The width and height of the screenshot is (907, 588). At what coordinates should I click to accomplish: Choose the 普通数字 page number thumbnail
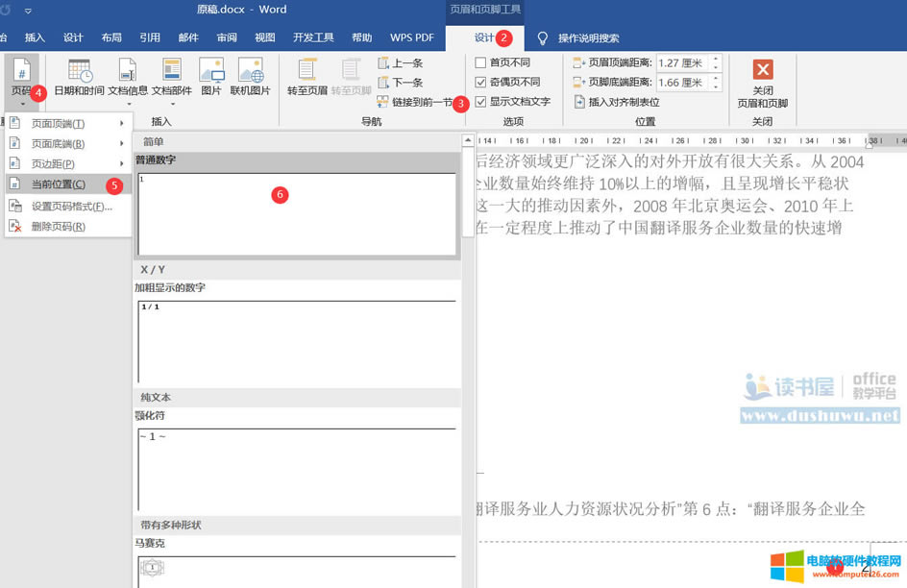point(296,211)
